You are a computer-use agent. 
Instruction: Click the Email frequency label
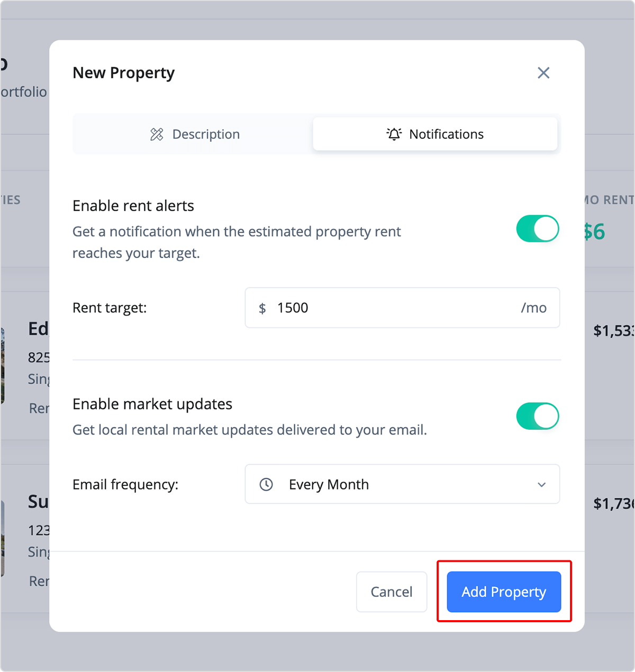(x=125, y=484)
